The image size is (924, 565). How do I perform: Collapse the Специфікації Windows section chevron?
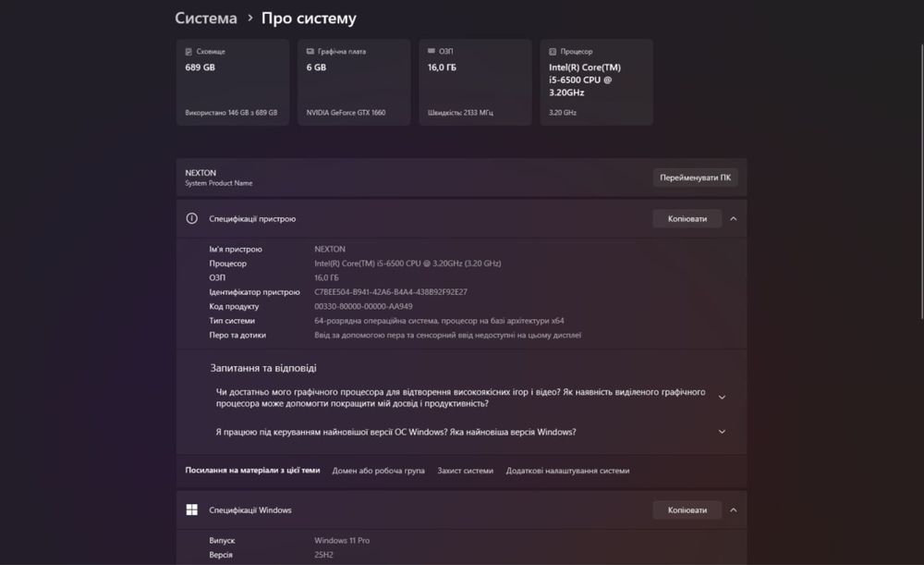tap(734, 510)
